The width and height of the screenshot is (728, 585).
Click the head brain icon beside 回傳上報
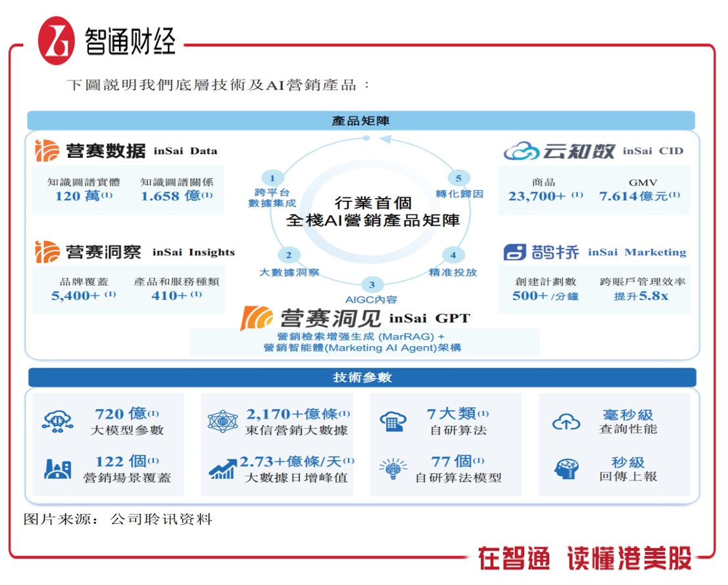566,469
